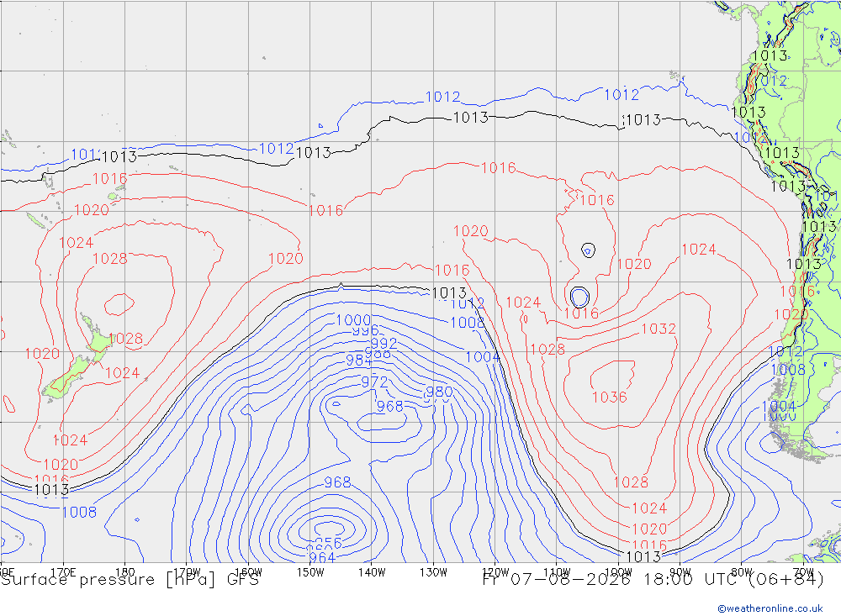Click the 1028 label over New Zealand high

coord(110,259)
